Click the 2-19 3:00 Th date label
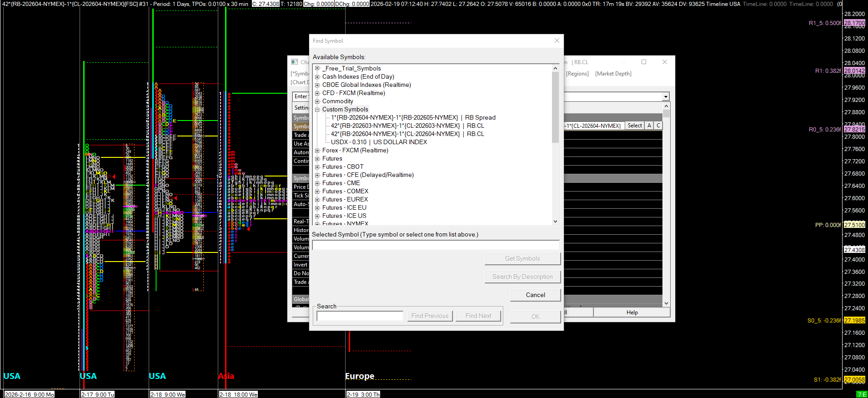 (363, 394)
